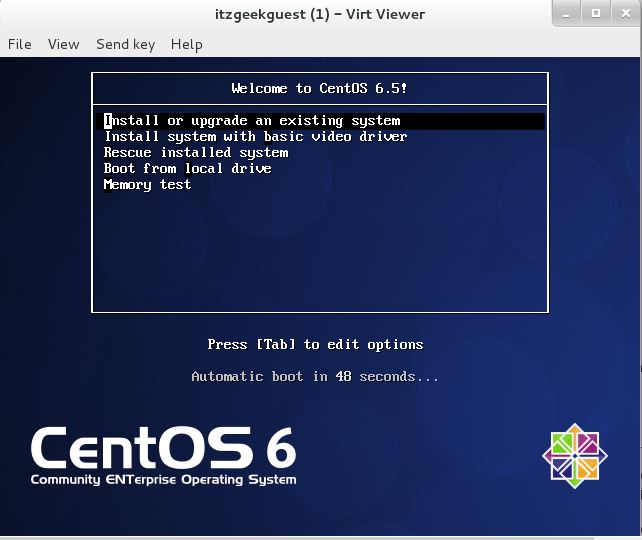This screenshot has height=540, width=642.
Task: Open the View menu
Action: tap(63, 44)
